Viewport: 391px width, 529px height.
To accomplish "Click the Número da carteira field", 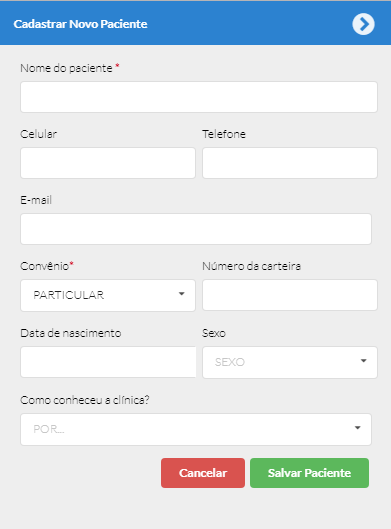I will click(290, 295).
